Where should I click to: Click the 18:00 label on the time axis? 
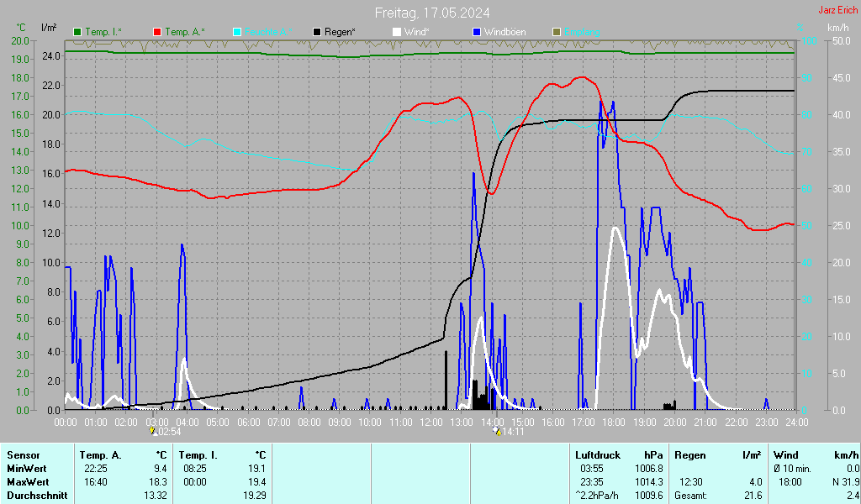pos(613,422)
